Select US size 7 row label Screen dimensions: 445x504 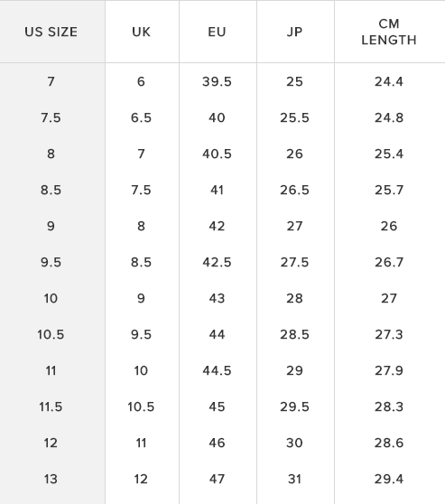(x=51, y=81)
